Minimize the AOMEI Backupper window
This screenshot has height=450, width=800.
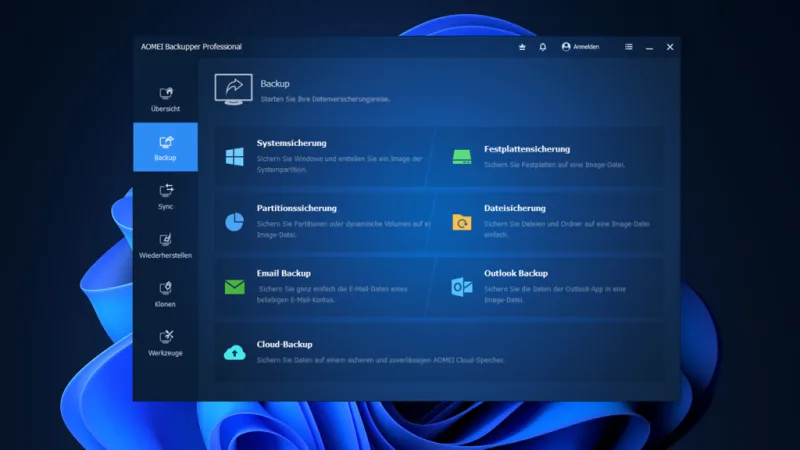pos(649,47)
